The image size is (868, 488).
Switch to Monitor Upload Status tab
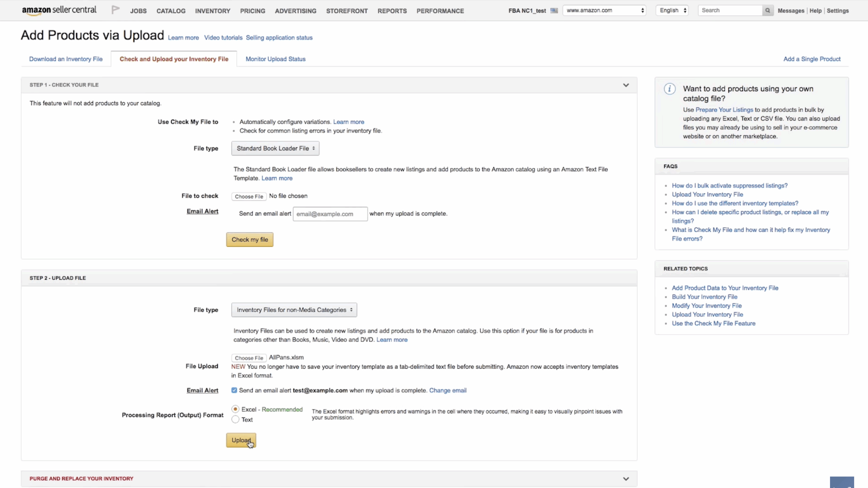coord(275,59)
